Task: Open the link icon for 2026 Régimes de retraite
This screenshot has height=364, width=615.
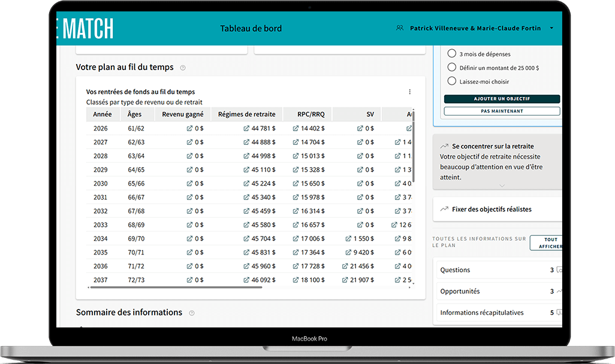Action: point(246,128)
